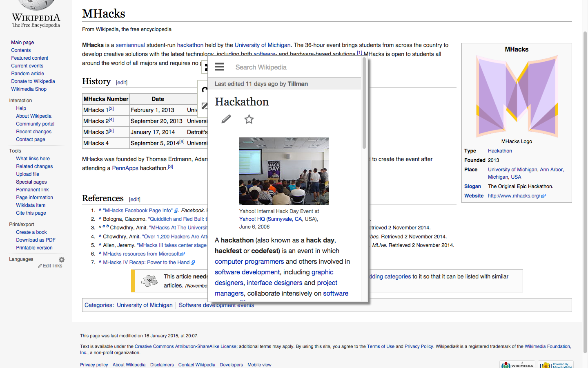The height and width of the screenshot is (368, 588).
Task: Open Community portal link
Action: click(x=35, y=124)
